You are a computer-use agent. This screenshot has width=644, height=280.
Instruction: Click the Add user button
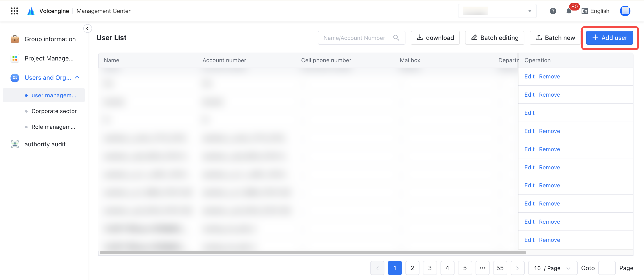coord(609,38)
